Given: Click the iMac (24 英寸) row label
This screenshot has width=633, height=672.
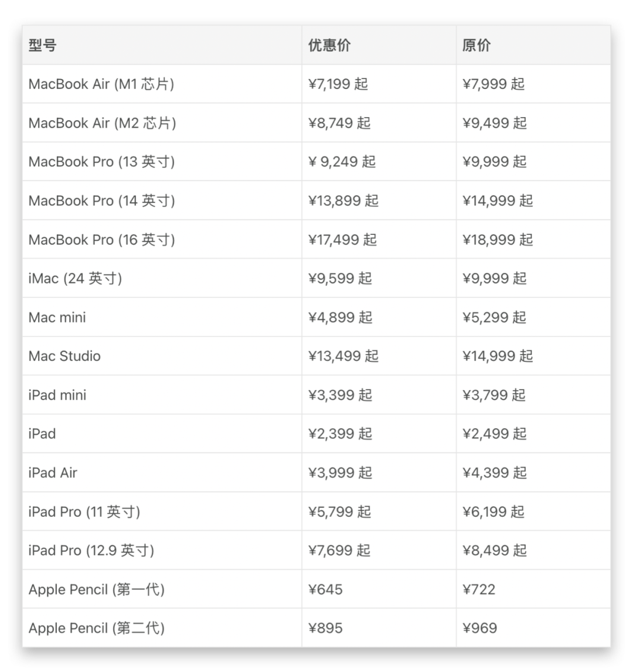Looking at the screenshot, I should 75,278.
